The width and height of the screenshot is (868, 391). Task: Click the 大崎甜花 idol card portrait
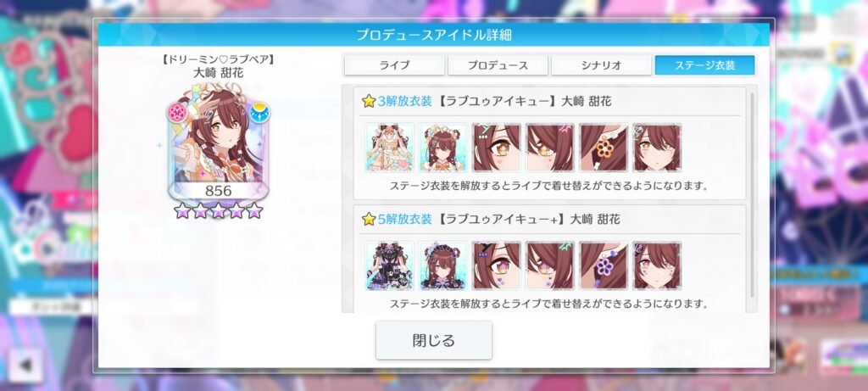click(x=218, y=142)
